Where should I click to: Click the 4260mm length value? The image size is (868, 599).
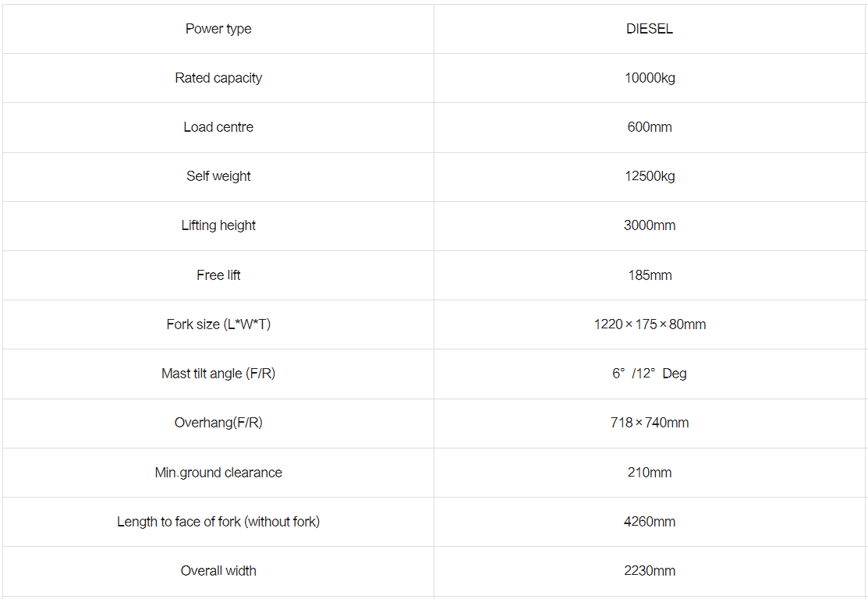click(x=649, y=522)
